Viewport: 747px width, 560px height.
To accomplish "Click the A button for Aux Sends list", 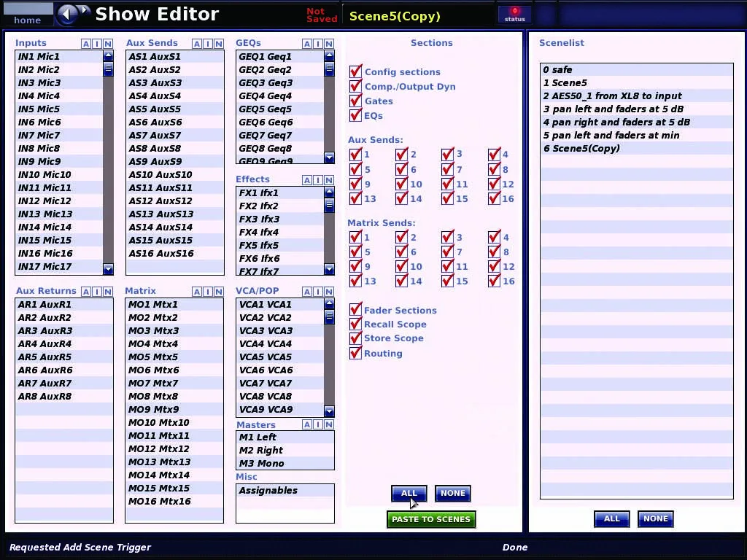I will (x=197, y=44).
